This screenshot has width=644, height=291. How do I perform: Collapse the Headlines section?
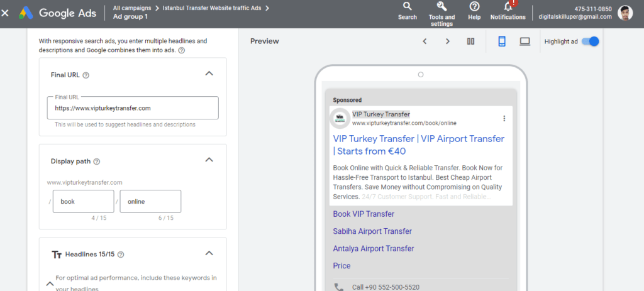[209, 253]
